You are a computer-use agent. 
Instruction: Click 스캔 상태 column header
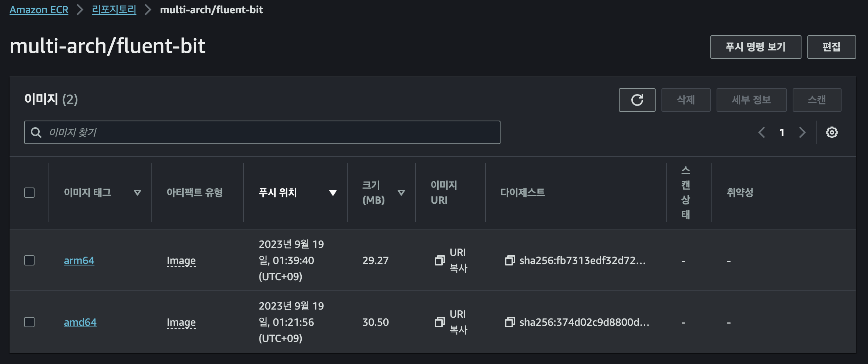[686, 193]
